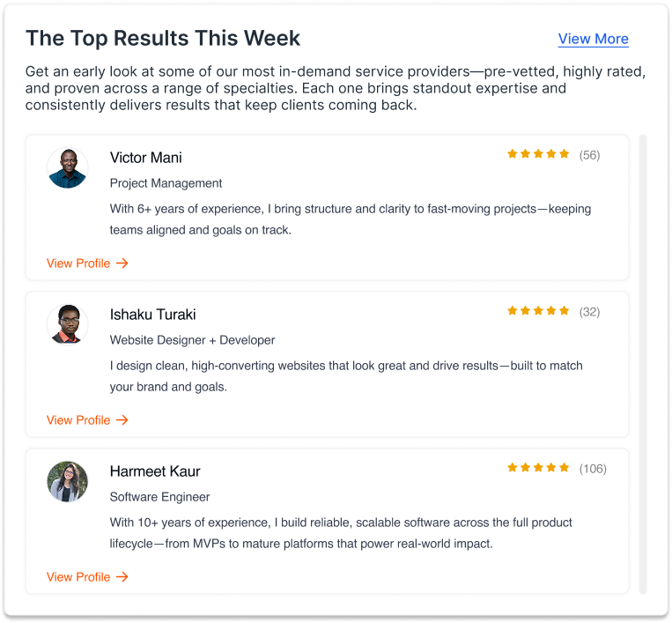
Task: Click Harmeet Kaur's profile photo
Action: click(x=68, y=481)
